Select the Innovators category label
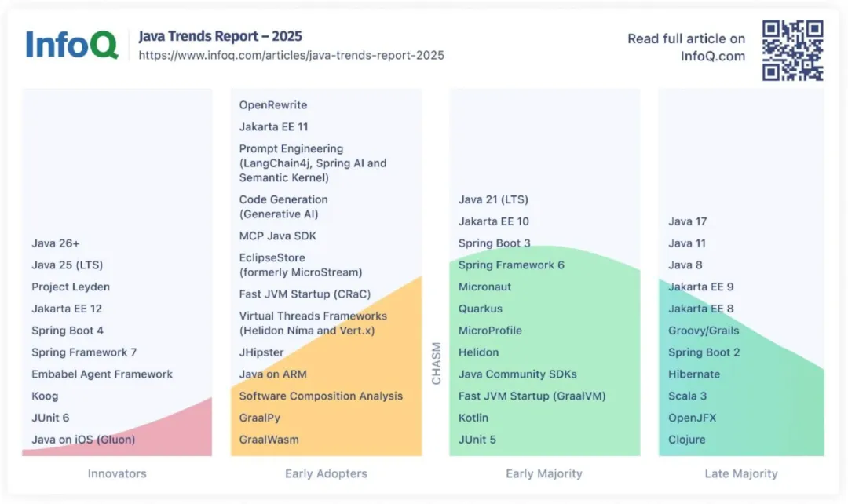Viewport: 848px width, 504px height. (x=117, y=473)
